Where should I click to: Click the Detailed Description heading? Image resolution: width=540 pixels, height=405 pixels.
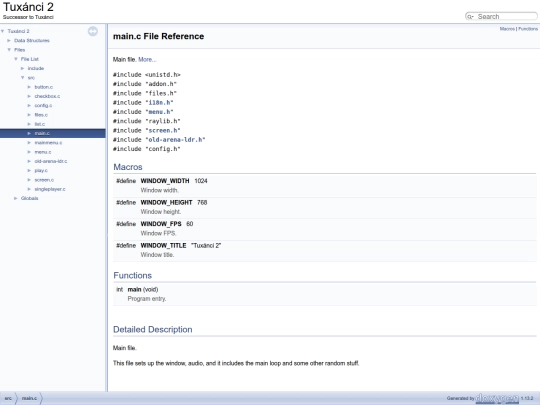click(153, 330)
